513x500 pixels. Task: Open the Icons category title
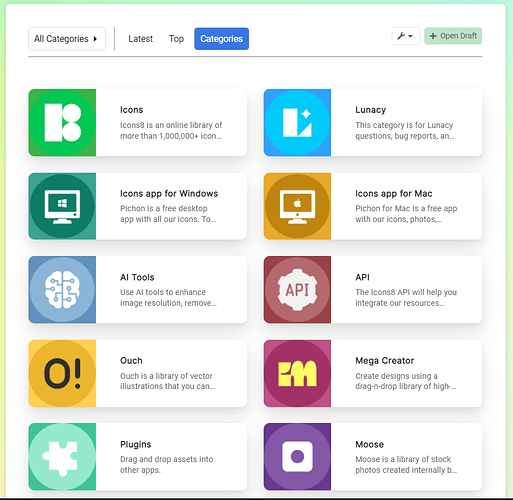coord(132,110)
